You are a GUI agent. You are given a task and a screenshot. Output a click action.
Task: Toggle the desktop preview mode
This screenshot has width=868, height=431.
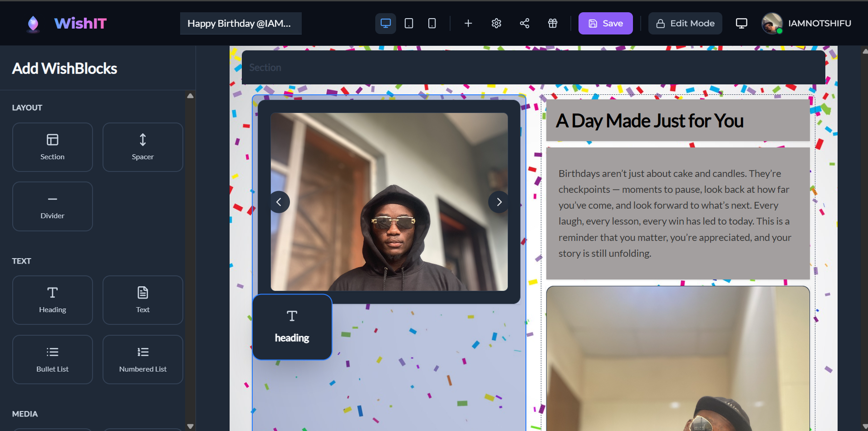(385, 23)
